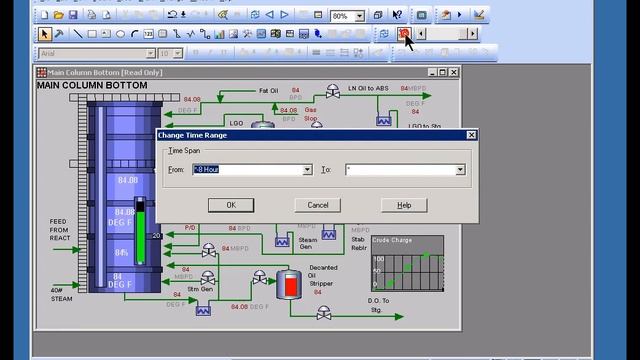Click the context help pointer-question icon
The image size is (640, 360).
point(397,16)
